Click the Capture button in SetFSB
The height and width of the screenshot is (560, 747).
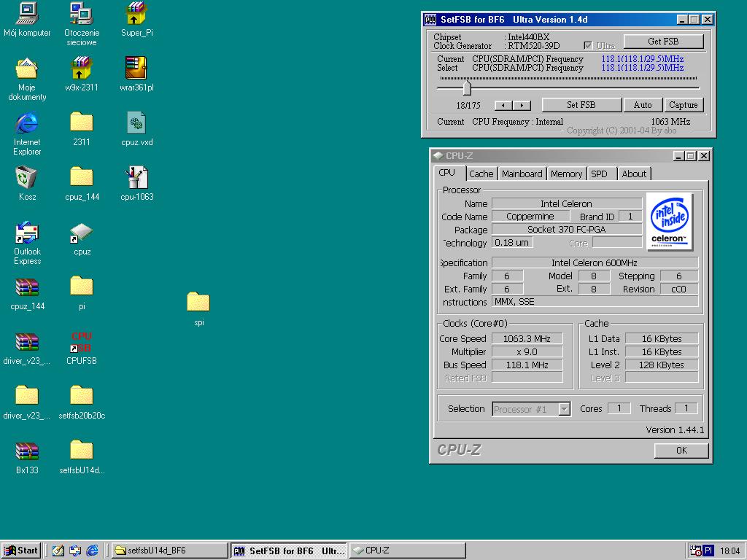pyautogui.click(x=683, y=105)
